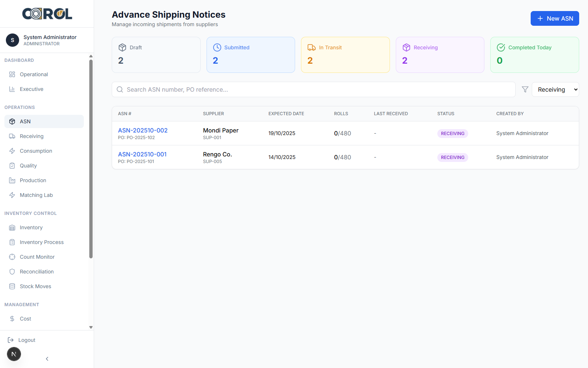The height and width of the screenshot is (368, 588).
Task: Click the Executive chart icon
Action: coord(12,89)
